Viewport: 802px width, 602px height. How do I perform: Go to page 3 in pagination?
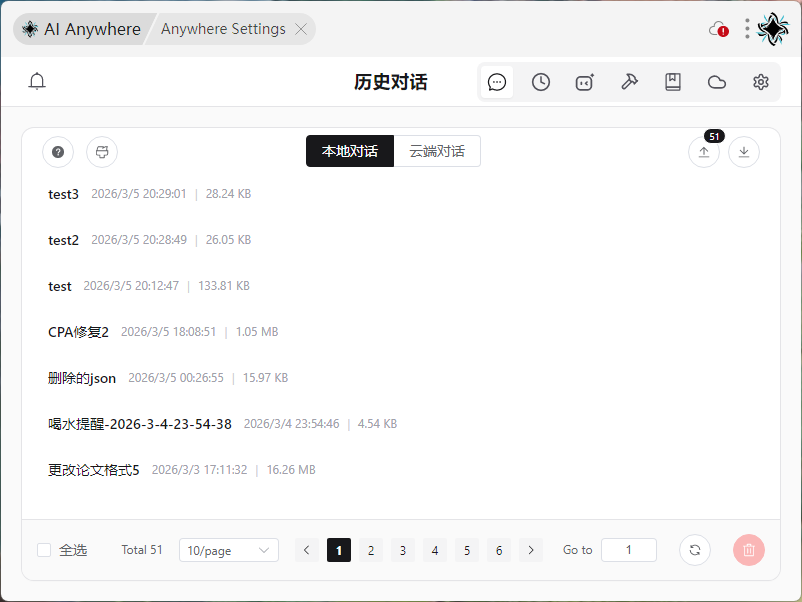(403, 550)
